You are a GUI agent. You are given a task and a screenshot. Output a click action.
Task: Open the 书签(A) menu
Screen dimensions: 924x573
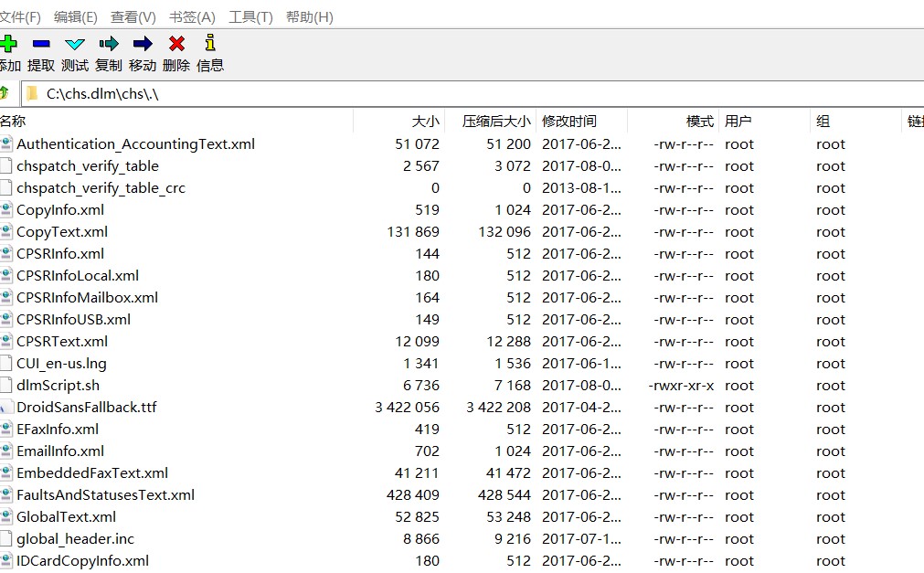[192, 17]
